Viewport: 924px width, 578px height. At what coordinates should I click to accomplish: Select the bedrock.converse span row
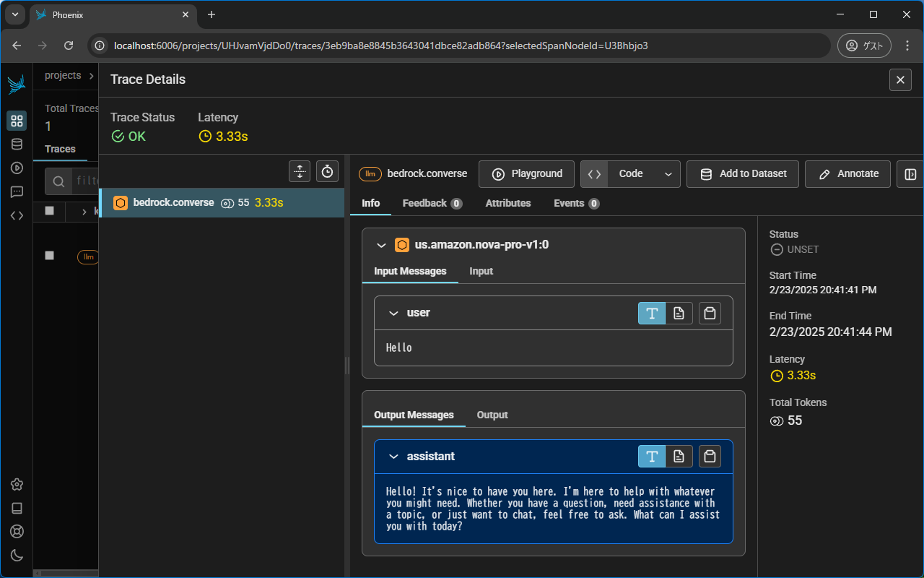tap(222, 203)
